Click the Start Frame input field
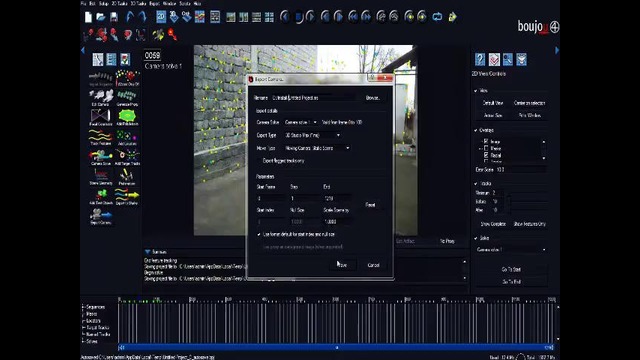 (x=271, y=198)
